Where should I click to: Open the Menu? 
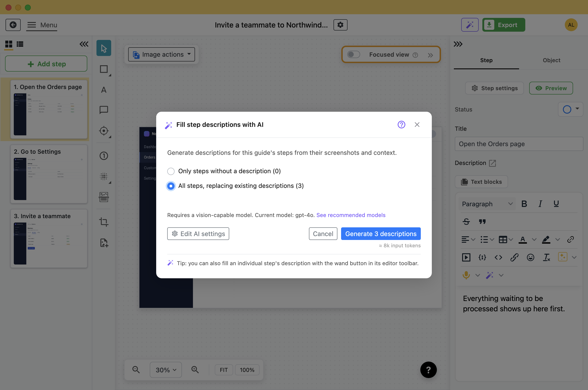coord(42,25)
